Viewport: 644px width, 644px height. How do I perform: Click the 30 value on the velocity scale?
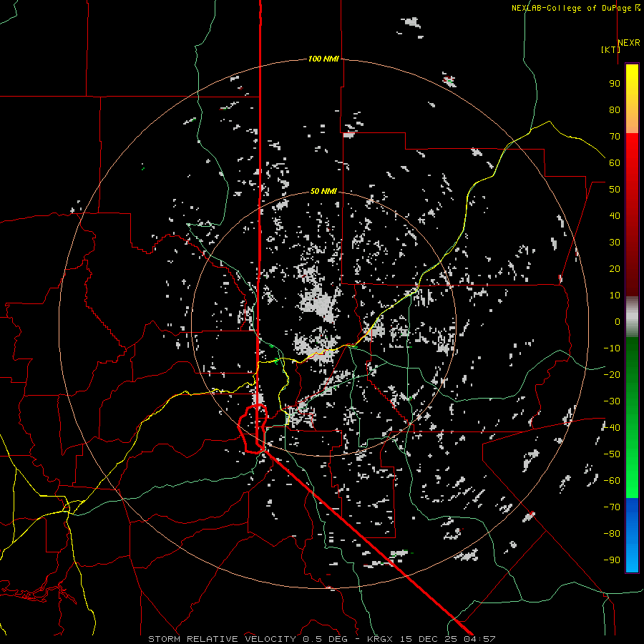coord(615,243)
